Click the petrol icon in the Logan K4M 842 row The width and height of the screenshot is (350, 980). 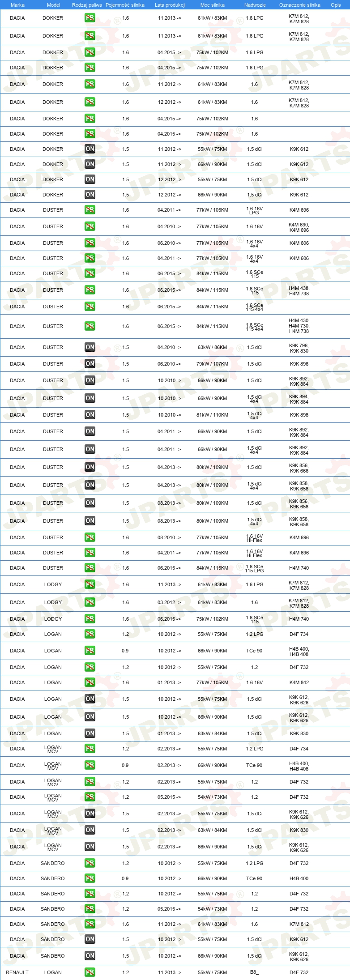coord(90,682)
